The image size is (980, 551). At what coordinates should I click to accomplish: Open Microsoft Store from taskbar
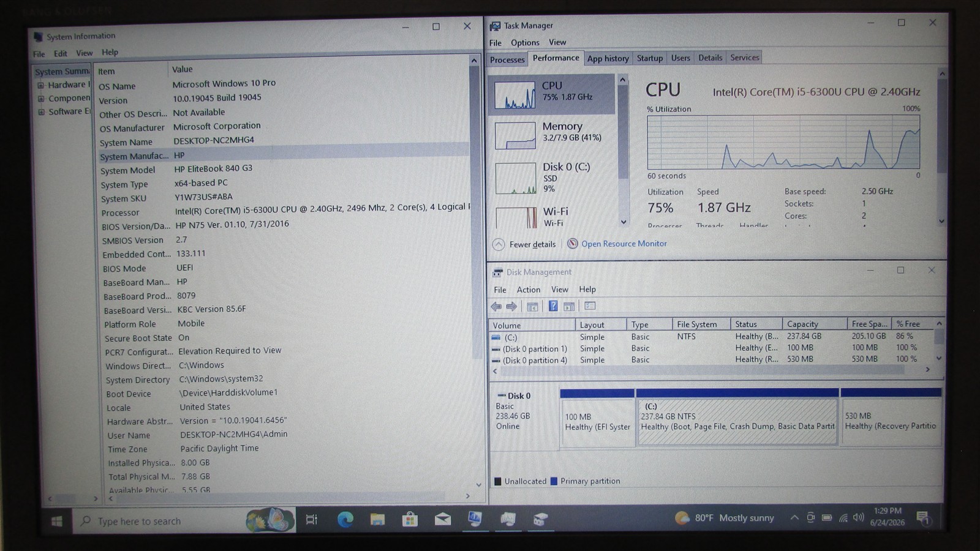coord(410,520)
